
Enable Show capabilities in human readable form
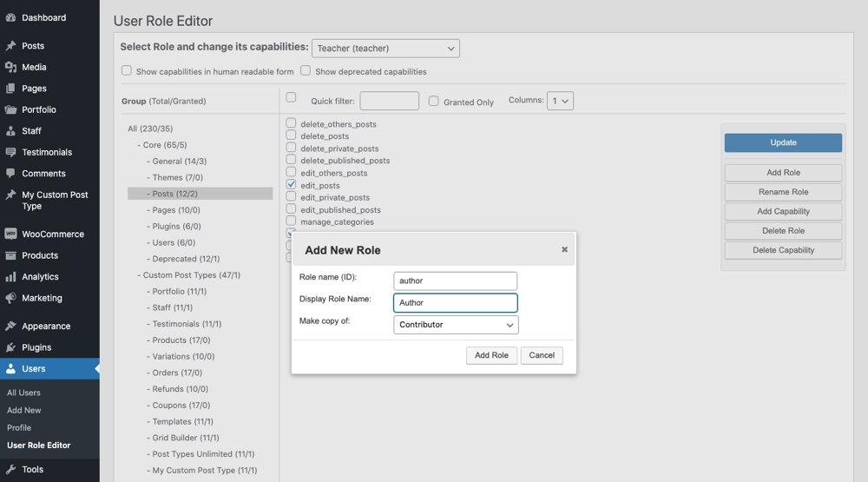pyautogui.click(x=127, y=70)
